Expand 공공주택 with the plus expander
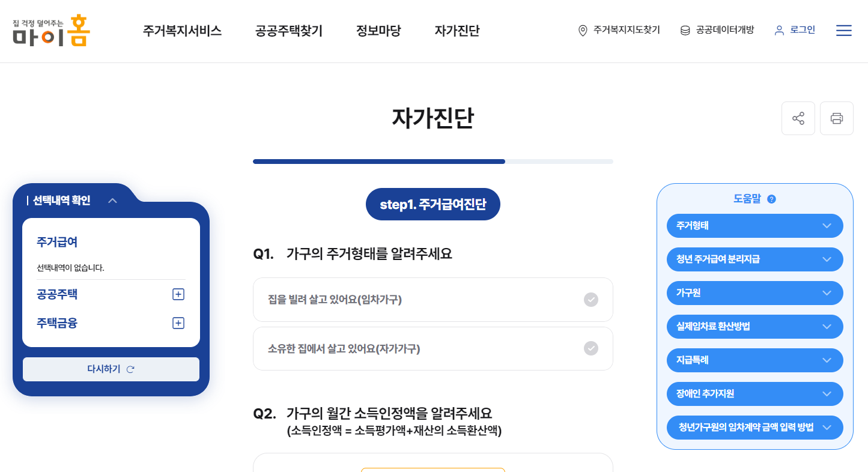The width and height of the screenshot is (868, 472). tap(178, 294)
